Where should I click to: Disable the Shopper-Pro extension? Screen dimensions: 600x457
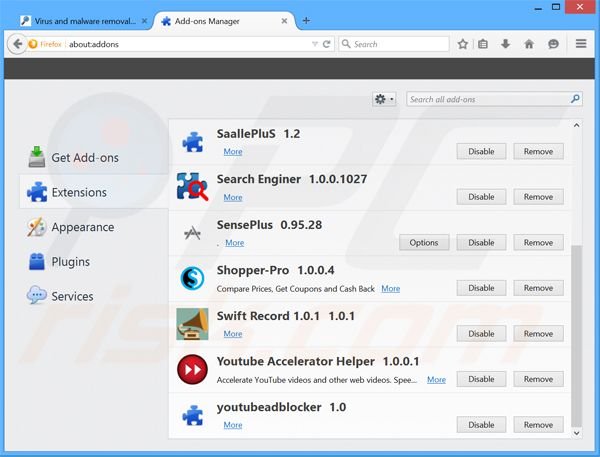[481, 288]
